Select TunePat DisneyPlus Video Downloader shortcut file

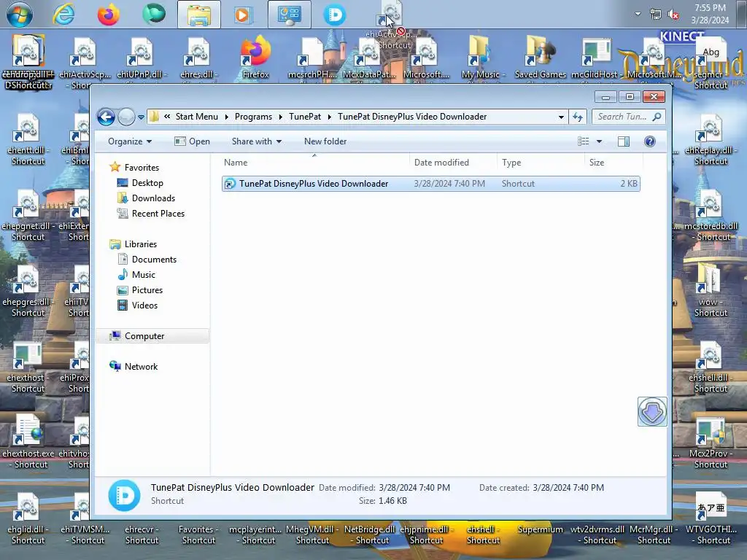(x=430, y=184)
